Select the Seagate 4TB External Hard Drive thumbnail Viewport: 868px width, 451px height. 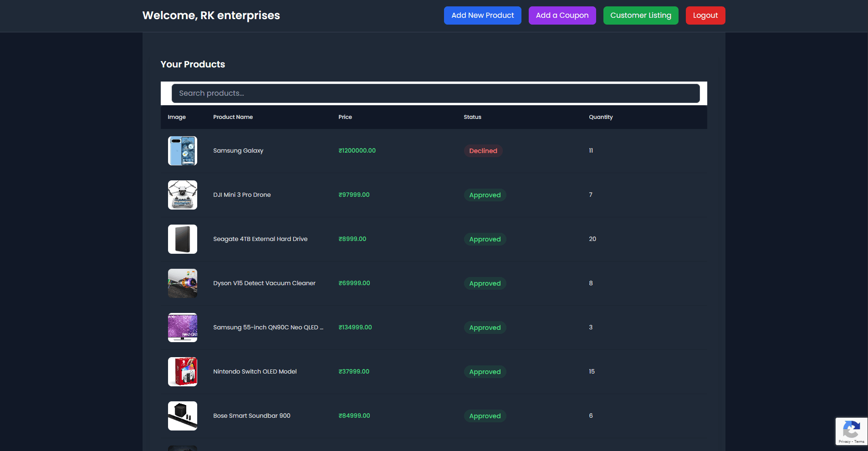[182, 239]
